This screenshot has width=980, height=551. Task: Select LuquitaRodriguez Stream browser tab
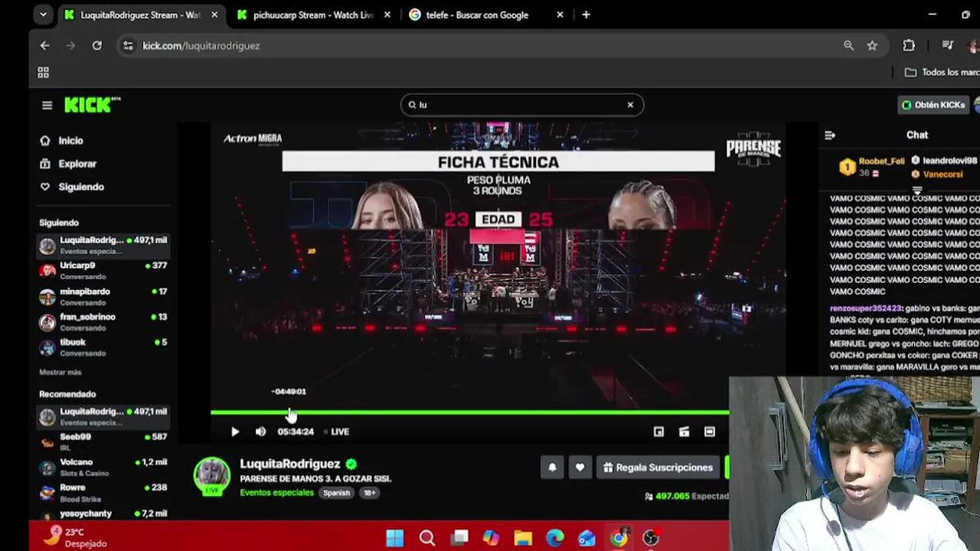click(x=140, y=15)
